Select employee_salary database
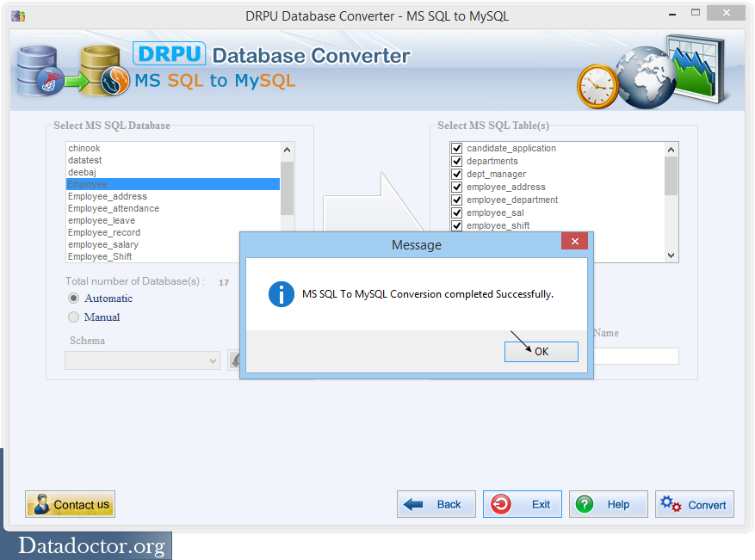Screen dimensions: 755x560 (152, 244)
